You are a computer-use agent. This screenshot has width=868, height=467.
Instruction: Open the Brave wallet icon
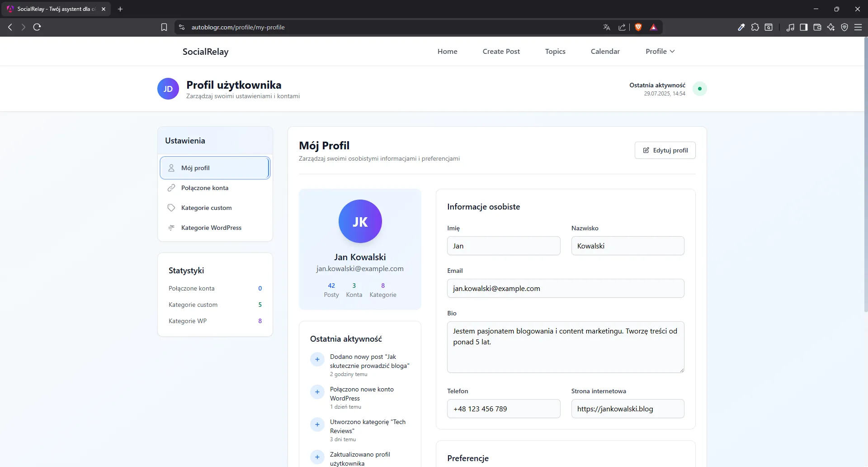(x=817, y=27)
